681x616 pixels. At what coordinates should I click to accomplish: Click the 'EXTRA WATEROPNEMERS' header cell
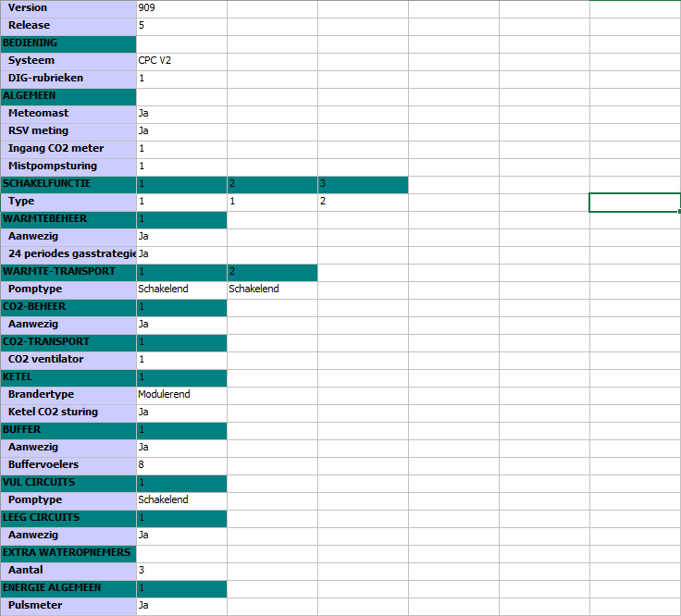pos(68,552)
